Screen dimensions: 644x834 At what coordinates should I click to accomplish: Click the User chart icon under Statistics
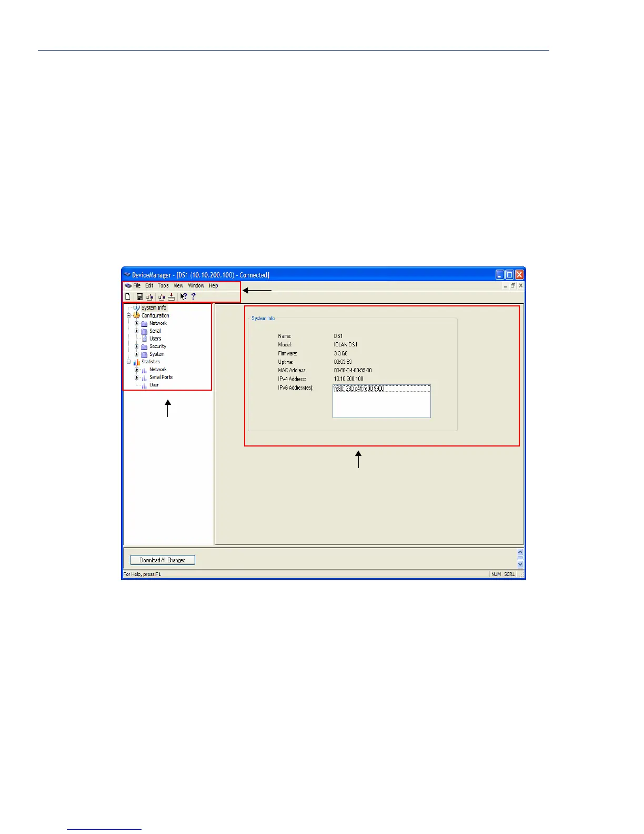tap(144, 385)
